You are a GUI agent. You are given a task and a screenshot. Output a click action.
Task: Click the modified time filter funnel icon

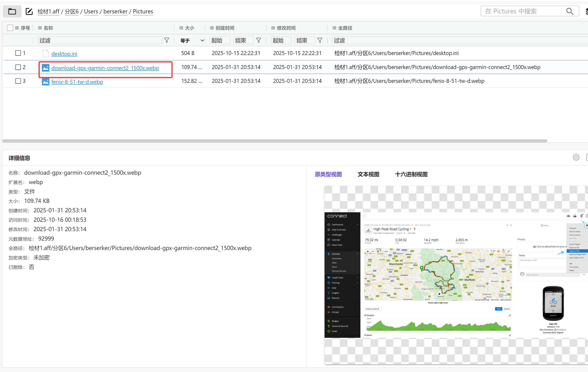click(x=320, y=40)
